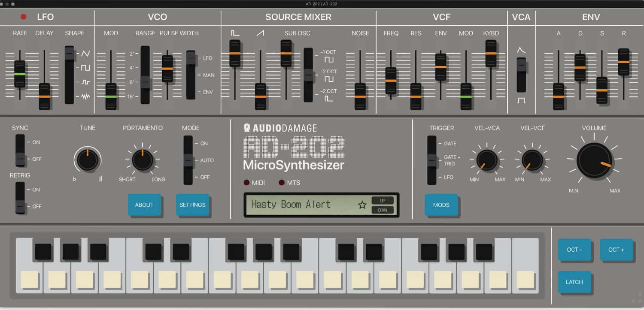Click the VCF RES slider handle
This screenshot has height=310, width=644.
coord(416,96)
